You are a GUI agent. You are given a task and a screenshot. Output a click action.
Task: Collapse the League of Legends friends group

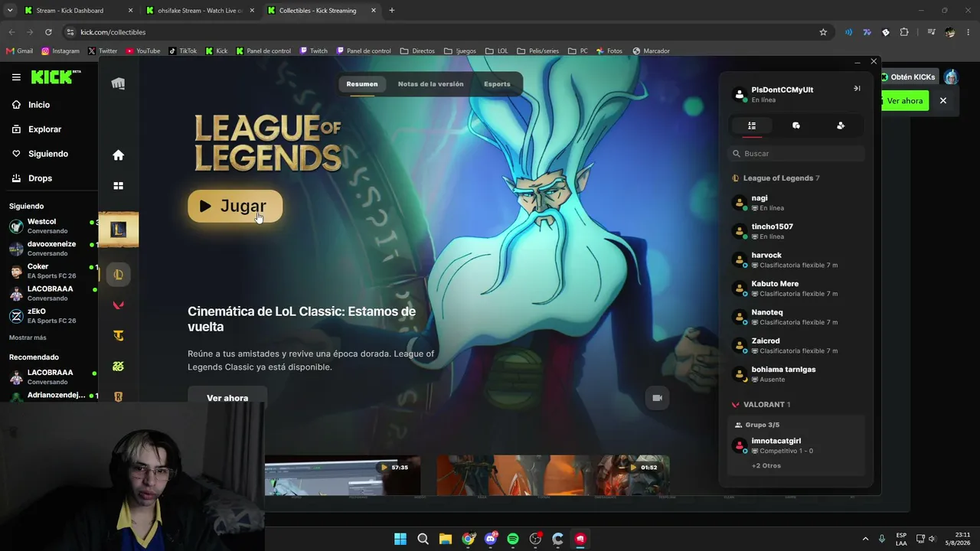776,178
